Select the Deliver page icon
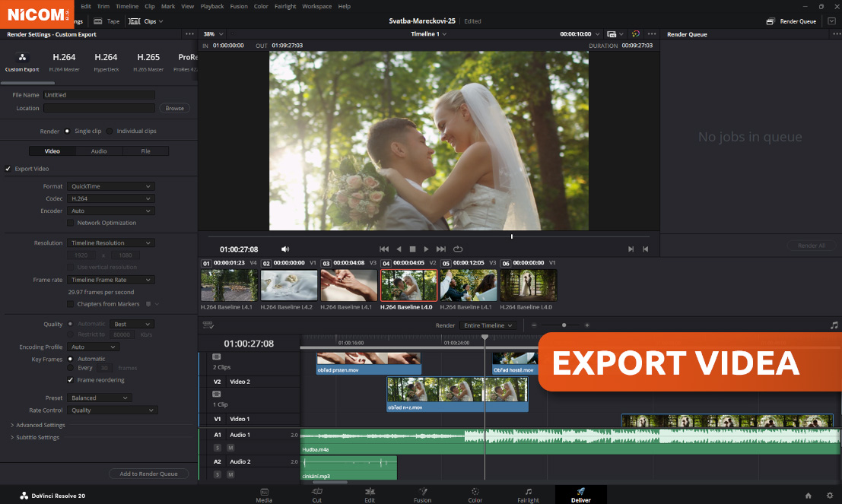This screenshot has width=842, height=504. pos(580,495)
